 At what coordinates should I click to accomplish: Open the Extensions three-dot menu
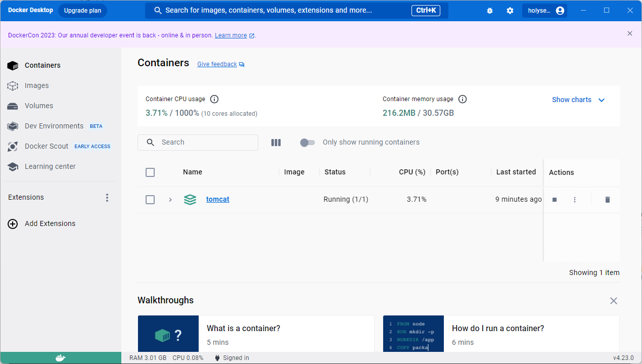coord(107,198)
